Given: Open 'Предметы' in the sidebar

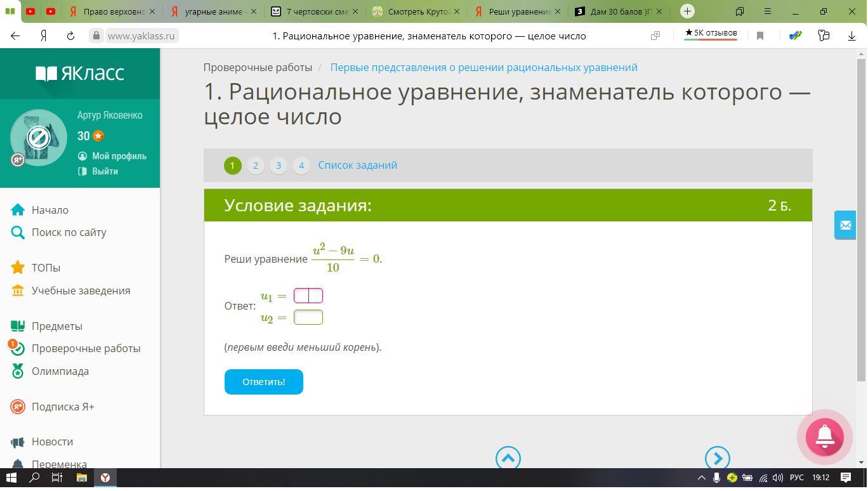Looking at the screenshot, I should tap(56, 326).
